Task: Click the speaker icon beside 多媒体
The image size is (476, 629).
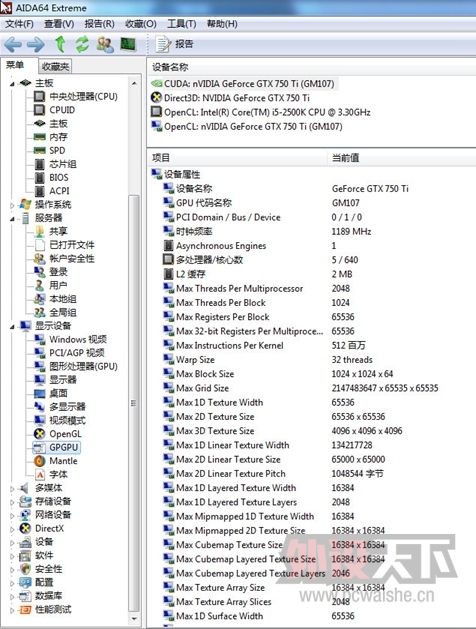Action: [x=25, y=488]
